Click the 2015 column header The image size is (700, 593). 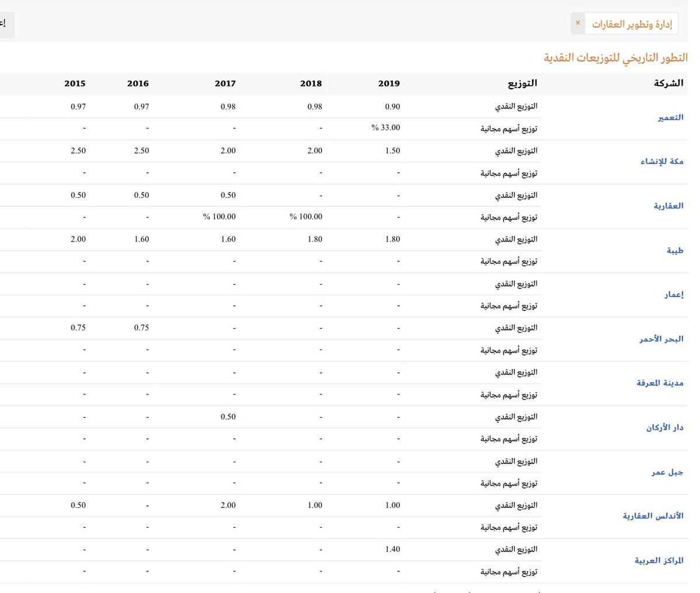coord(75,83)
